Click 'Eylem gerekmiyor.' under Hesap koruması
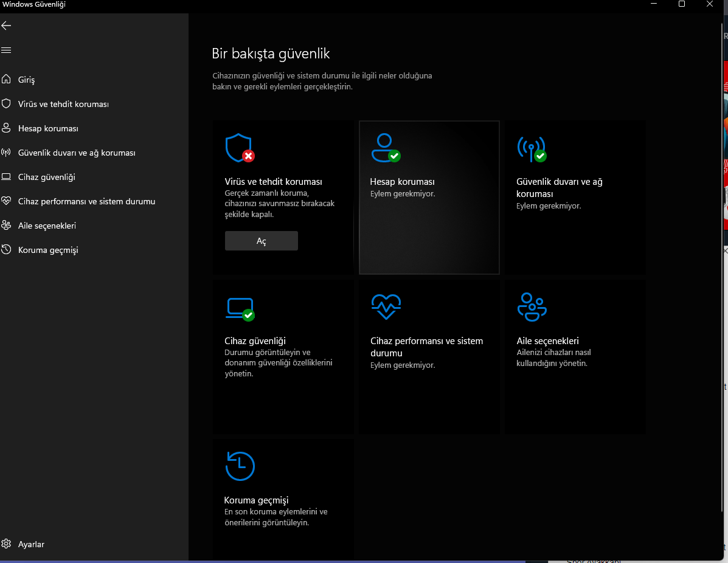 [x=403, y=193]
